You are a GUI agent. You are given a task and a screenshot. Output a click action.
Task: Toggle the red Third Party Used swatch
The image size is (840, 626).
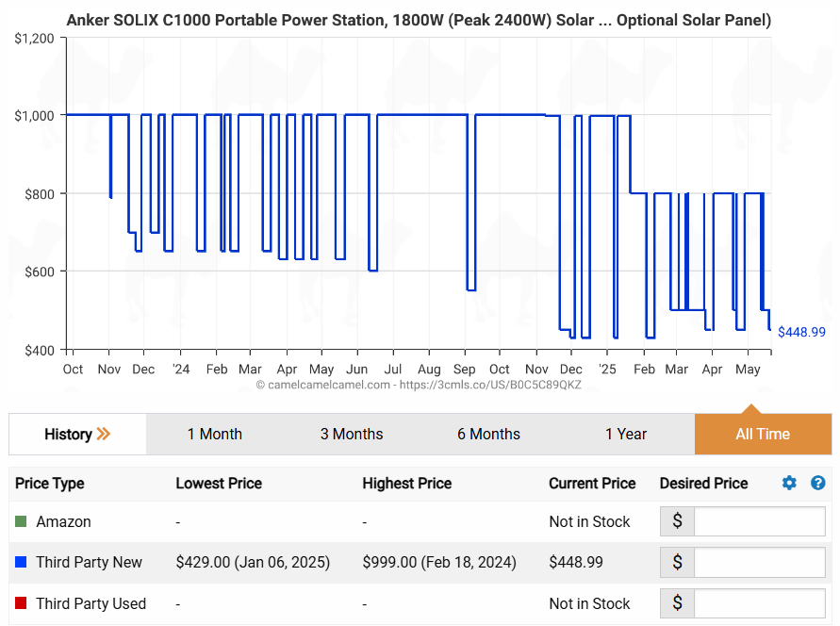pyautogui.click(x=21, y=603)
